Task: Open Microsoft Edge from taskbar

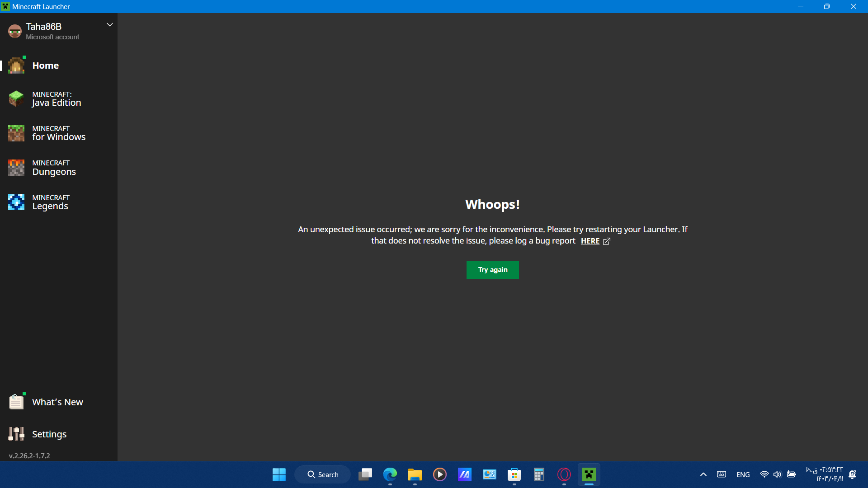Action: tap(390, 474)
